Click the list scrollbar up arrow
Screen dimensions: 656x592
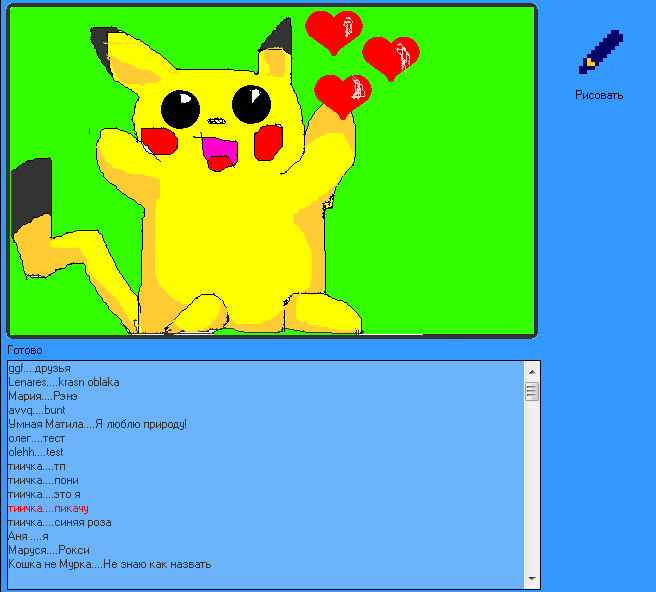click(532, 372)
